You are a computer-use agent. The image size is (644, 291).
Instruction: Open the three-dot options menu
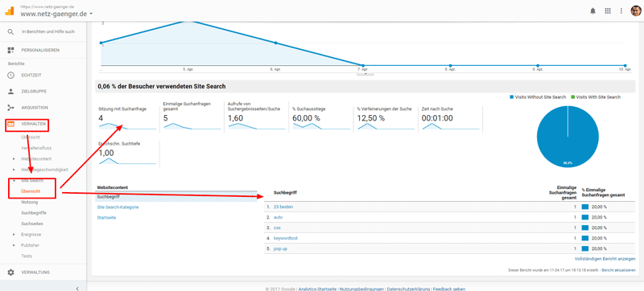621,11
